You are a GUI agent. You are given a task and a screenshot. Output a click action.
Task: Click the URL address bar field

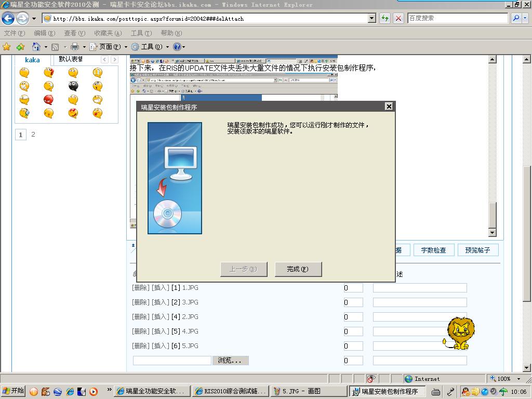click(205, 19)
